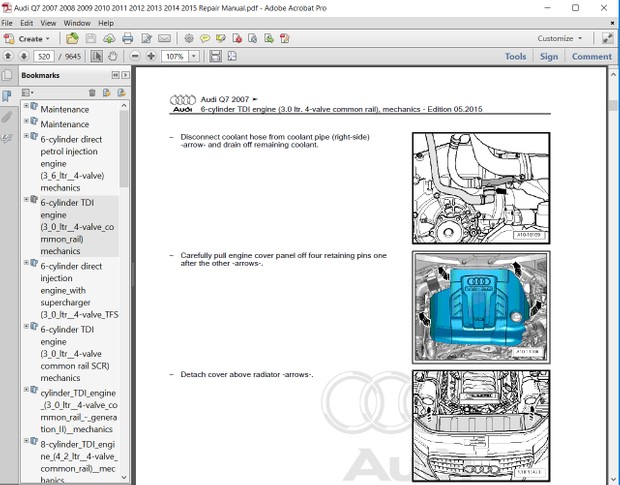Toggle scrolling mode fit-width icon
This screenshot has height=485, width=620.
point(215,56)
